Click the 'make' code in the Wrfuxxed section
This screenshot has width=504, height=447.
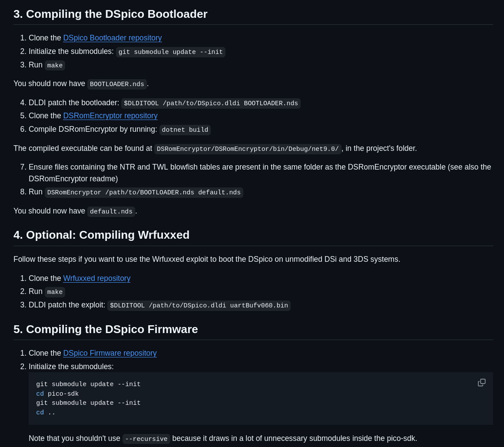click(55, 292)
